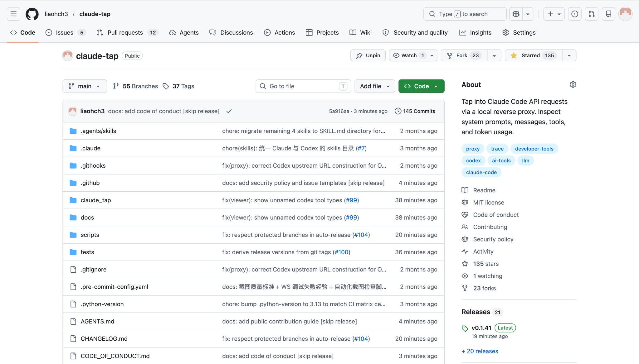This screenshot has width=639, height=364.
Task: Open Copilot chat icon in header
Action: (516, 14)
